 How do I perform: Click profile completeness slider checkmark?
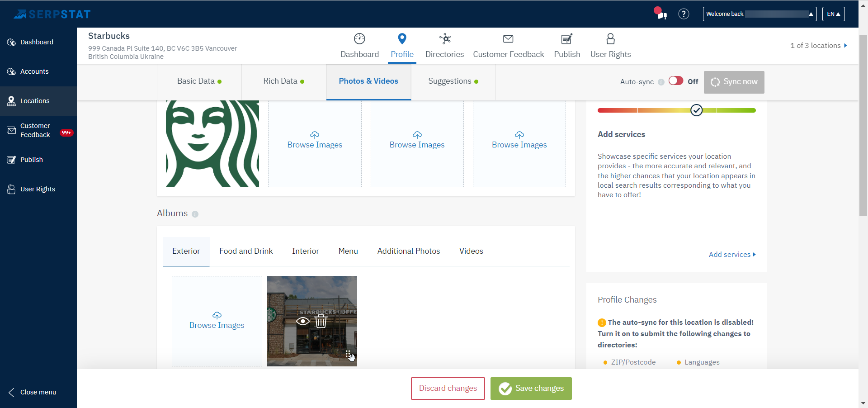(x=696, y=110)
